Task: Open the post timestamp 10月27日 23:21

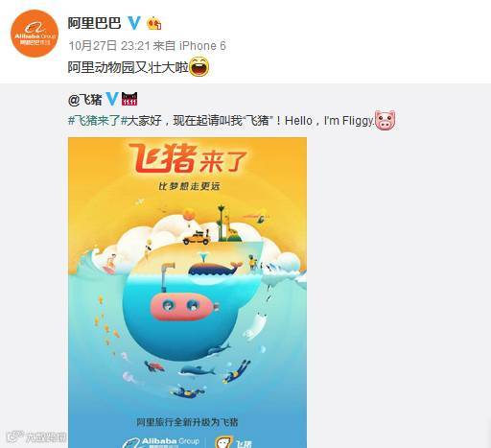Action: point(109,46)
